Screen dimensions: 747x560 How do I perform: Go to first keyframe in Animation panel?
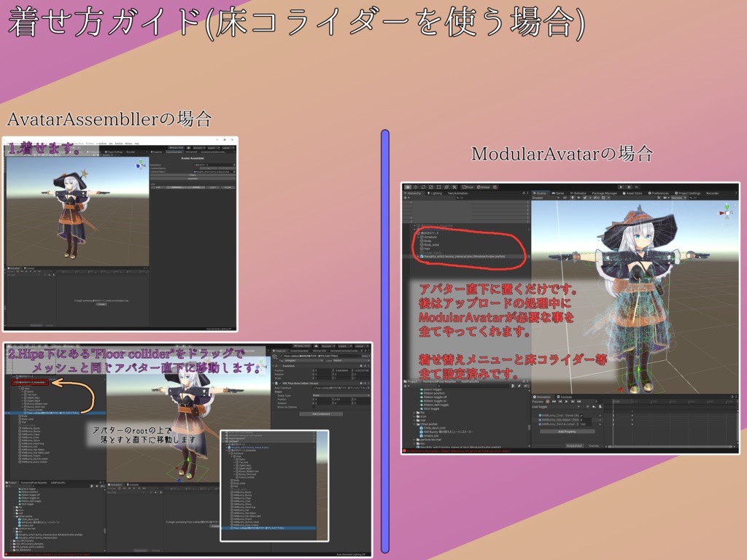tap(554, 402)
